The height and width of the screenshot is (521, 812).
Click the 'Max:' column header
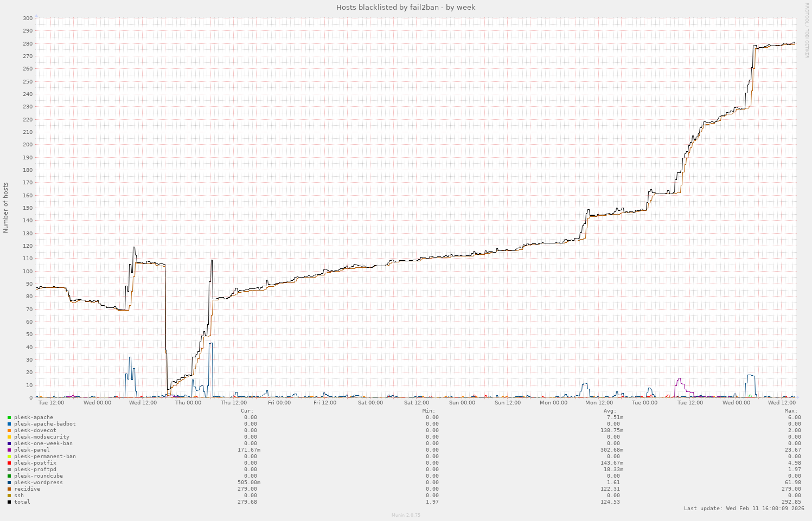(790, 411)
